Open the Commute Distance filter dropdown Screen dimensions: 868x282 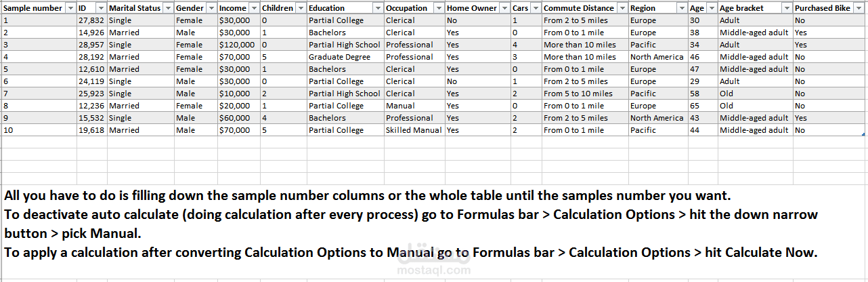tap(621, 8)
